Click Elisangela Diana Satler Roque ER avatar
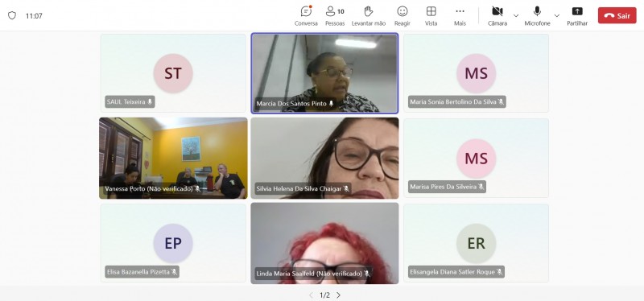 click(x=476, y=243)
